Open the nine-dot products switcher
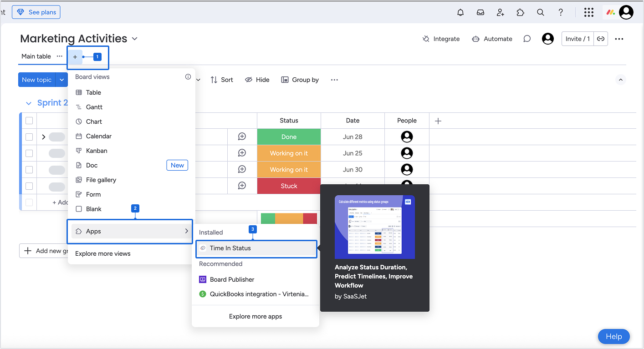The image size is (644, 349). coord(588,13)
